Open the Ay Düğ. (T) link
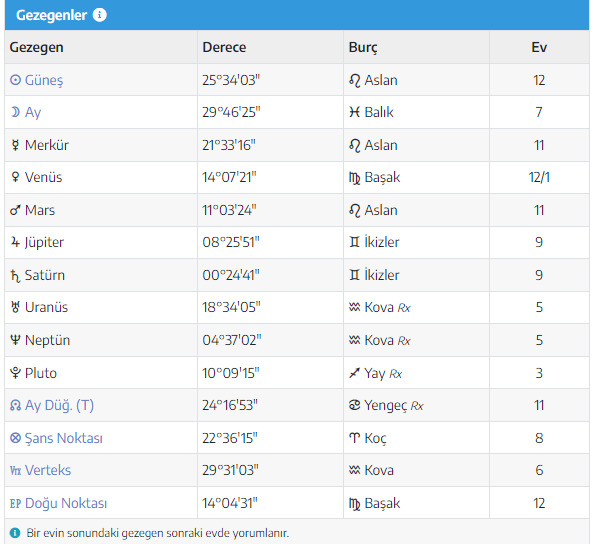This screenshot has height=544, width=594. click(x=59, y=406)
